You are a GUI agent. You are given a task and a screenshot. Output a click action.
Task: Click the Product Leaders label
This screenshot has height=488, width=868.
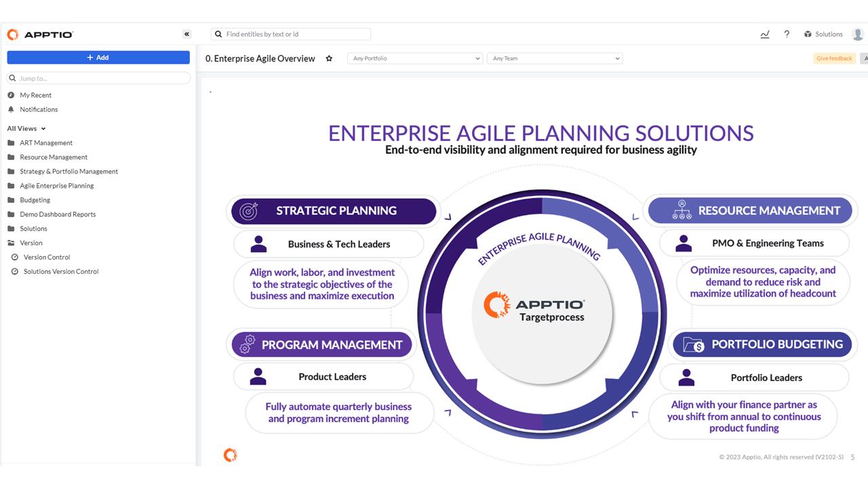point(332,377)
